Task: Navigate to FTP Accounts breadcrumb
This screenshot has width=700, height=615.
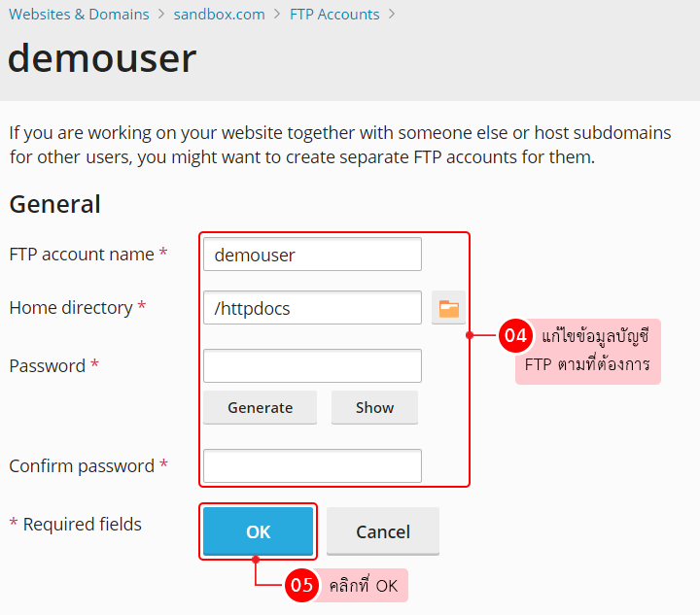Action: pyautogui.click(x=334, y=15)
